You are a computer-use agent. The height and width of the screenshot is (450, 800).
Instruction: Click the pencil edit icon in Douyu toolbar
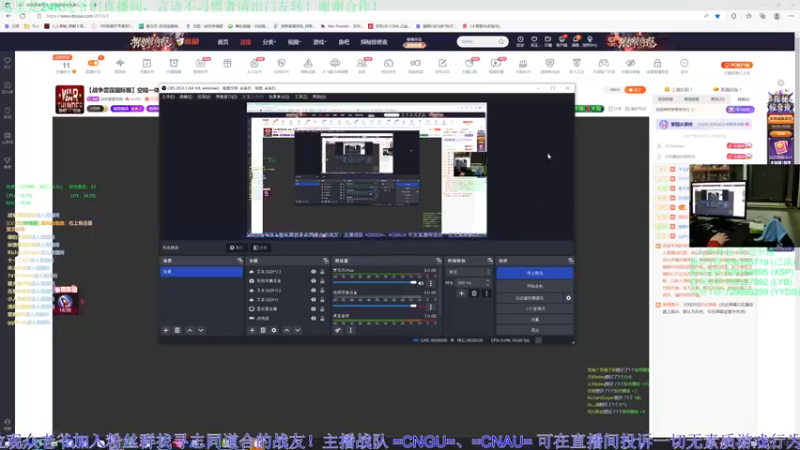click(442, 63)
